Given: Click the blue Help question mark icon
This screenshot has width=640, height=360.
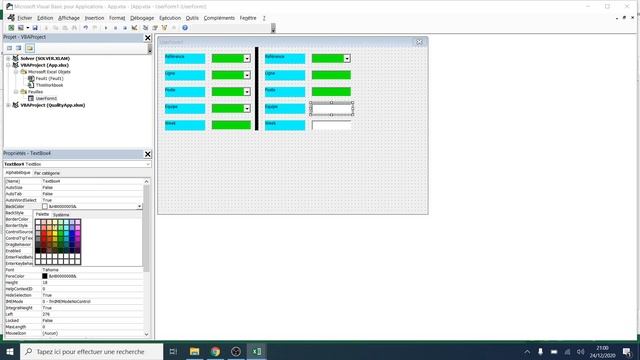Looking at the screenshot, I should tap(185, 28).
